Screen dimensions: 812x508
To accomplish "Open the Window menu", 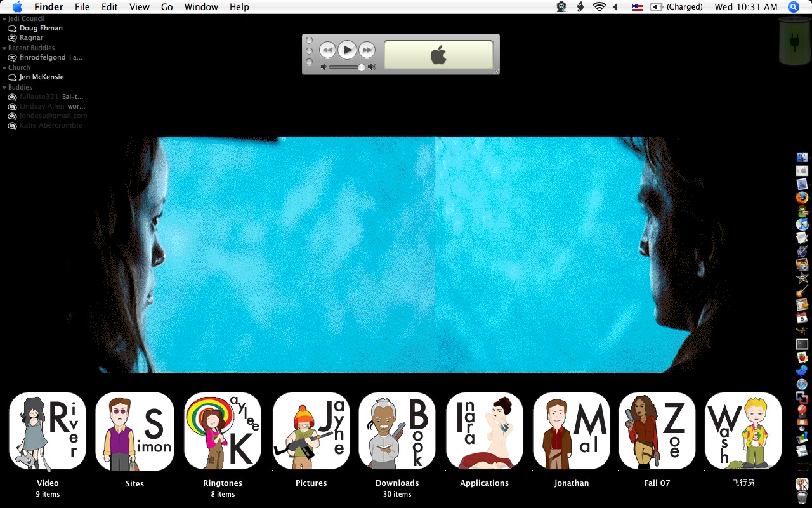I will point(201,7).
